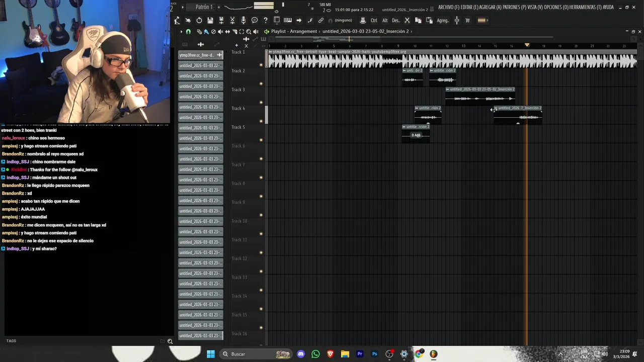Mute Track 4 with its dot
Image resolution: width=644 pixels, height=362 pixels.
261,121
